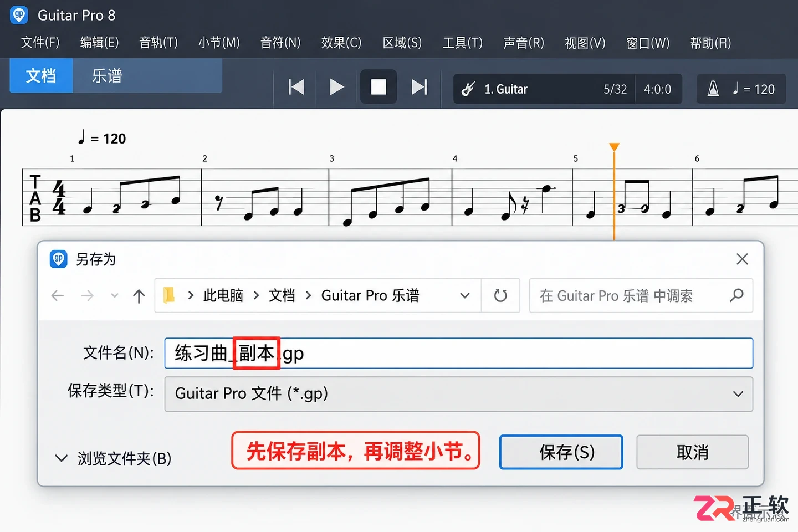This screenshot has width=798, height=532.
Task: Open the 区域(S) menu
Action: pos(402,43)
